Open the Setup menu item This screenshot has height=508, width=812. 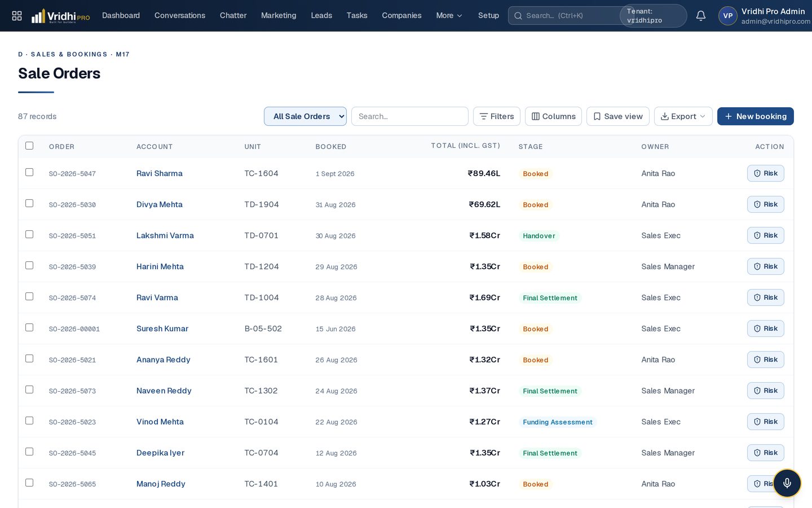(488, 16)
